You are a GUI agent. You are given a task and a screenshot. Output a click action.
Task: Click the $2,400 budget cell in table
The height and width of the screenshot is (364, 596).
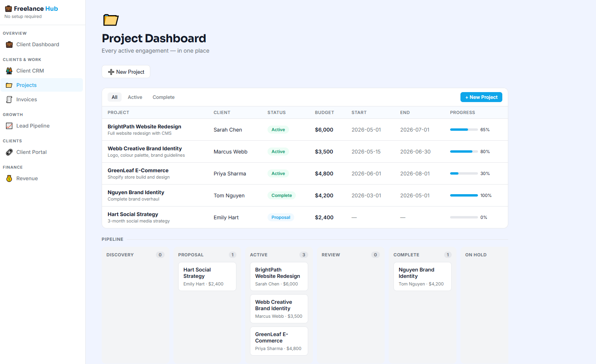coord(324,217)
